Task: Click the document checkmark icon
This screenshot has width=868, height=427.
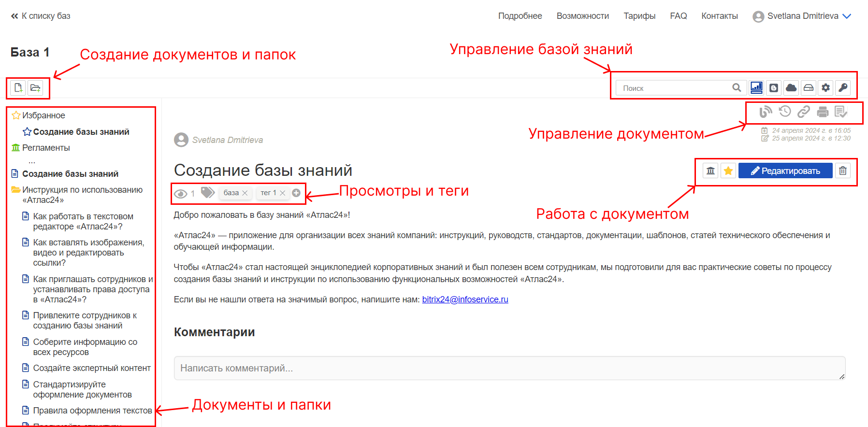Action: click(x=841, y=112)
